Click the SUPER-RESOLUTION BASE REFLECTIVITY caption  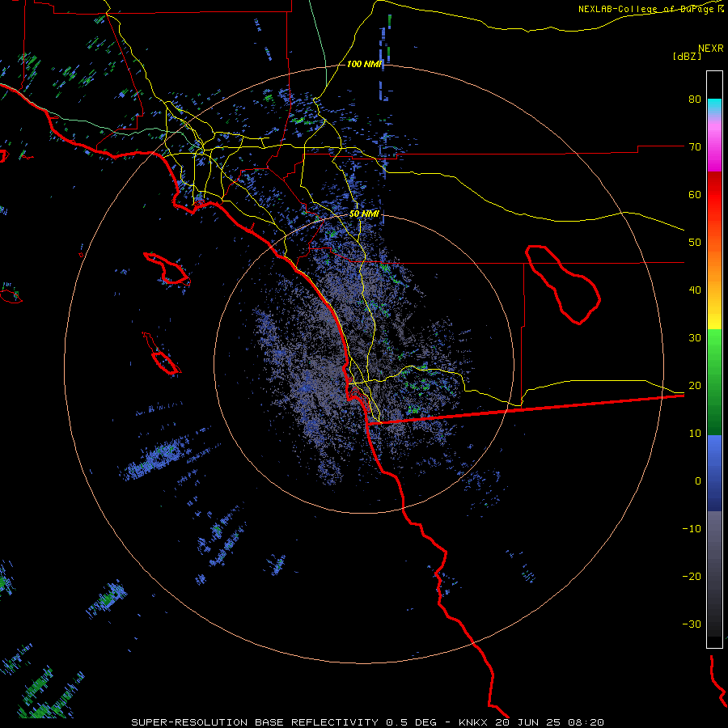pyautogui.click(x=255, y=722)
